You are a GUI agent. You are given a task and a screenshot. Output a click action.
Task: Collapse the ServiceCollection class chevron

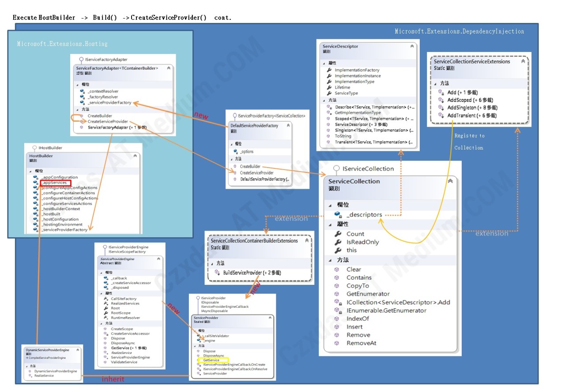(450, 181)
